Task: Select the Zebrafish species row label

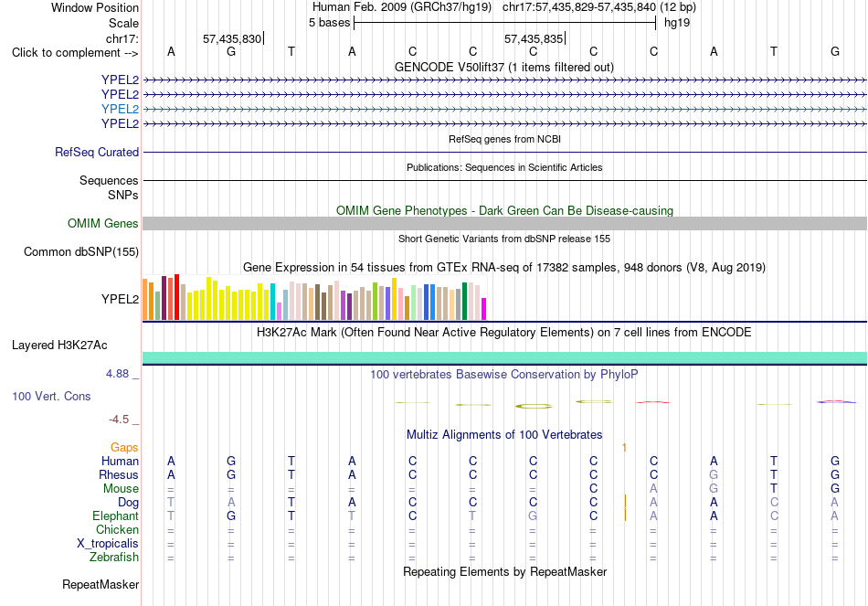Action: point(114,558)
